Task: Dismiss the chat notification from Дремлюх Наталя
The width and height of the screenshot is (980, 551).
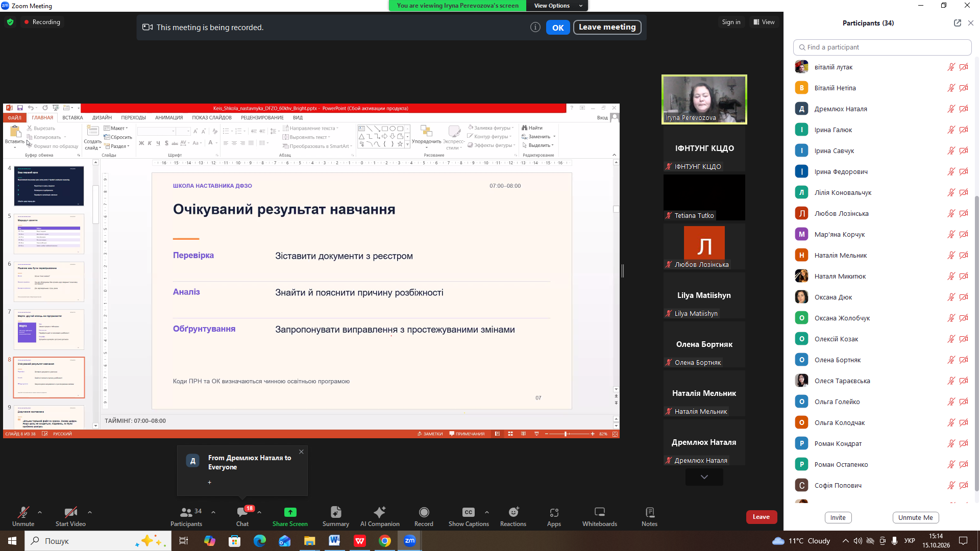Action: click(301, 452)
